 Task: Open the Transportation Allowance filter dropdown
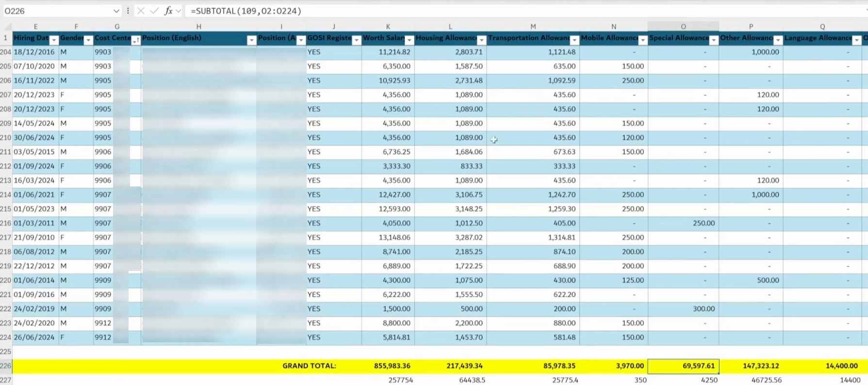(574, 40)
